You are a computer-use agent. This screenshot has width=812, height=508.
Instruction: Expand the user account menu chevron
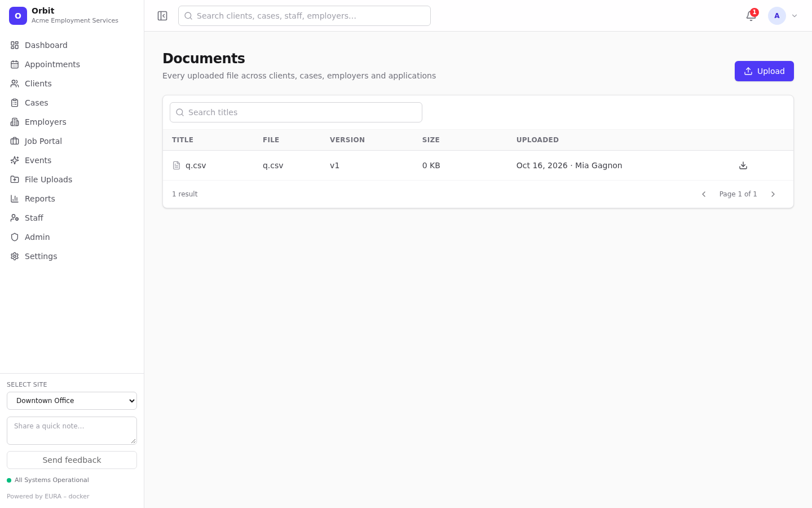795,16
